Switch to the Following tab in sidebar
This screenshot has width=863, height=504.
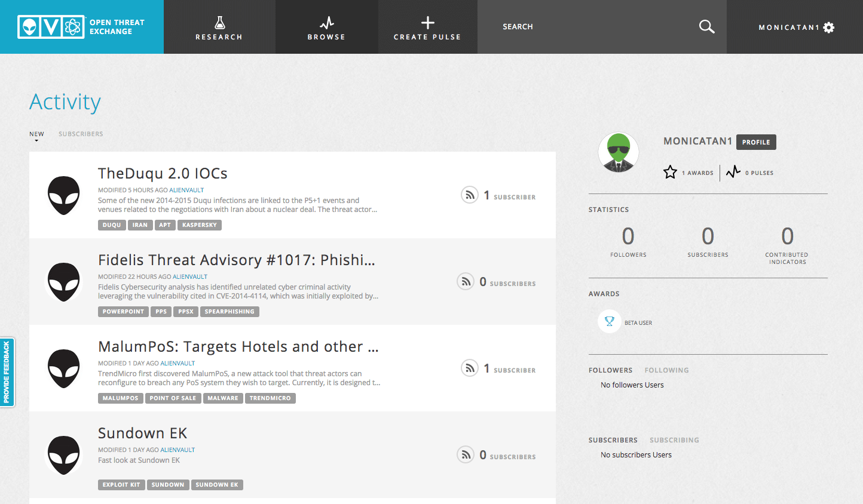pos(666,370)
